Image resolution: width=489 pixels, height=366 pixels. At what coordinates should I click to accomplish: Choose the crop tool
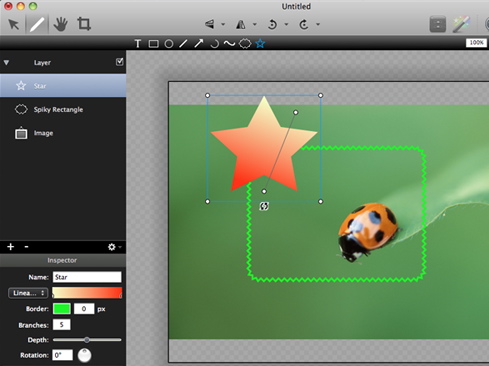84,24
